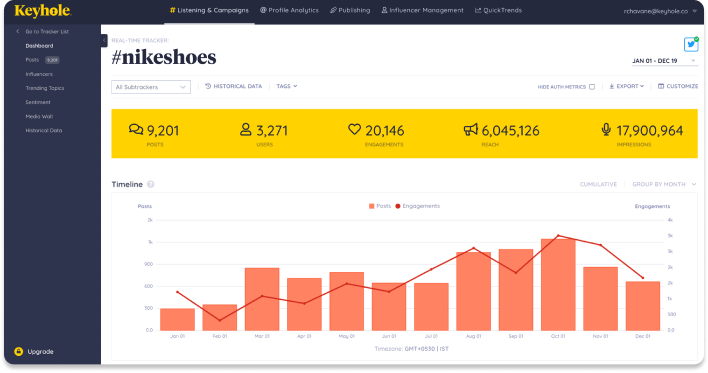Click the Posts speech bubble icon
The image size is (708, 373).
[x=136, y=130]
